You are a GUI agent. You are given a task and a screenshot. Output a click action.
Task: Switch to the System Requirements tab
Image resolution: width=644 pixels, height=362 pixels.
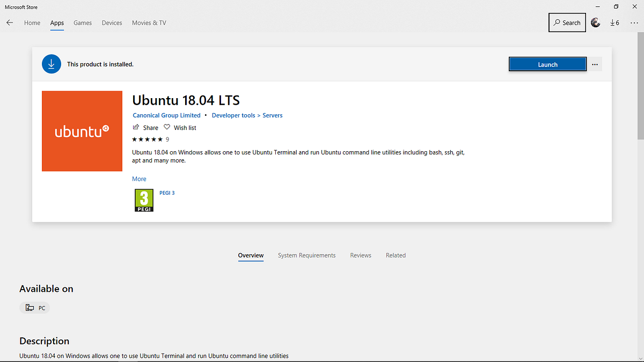(x=306, y=255)
